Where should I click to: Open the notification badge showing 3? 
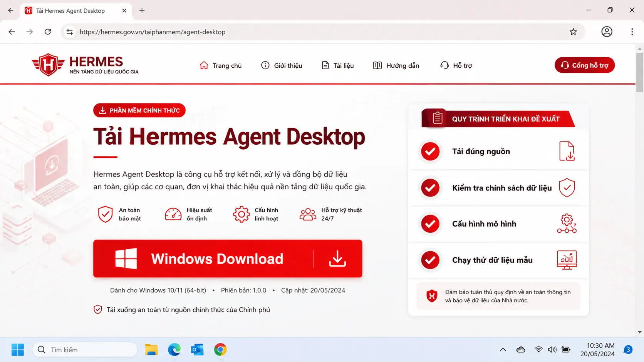[628, 350]
